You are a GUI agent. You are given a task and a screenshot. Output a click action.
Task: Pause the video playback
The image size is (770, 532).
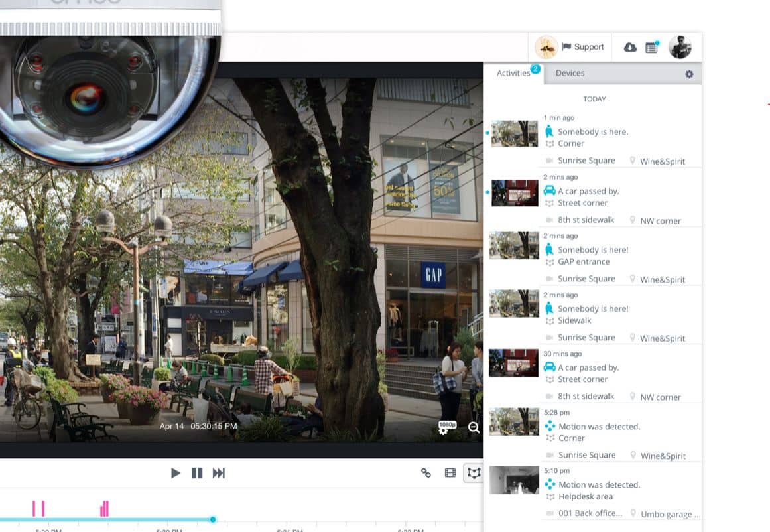point(197,473)
